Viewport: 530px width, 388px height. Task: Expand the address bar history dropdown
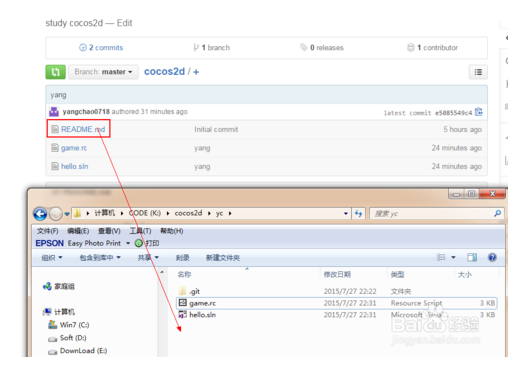tap(346, 214)
